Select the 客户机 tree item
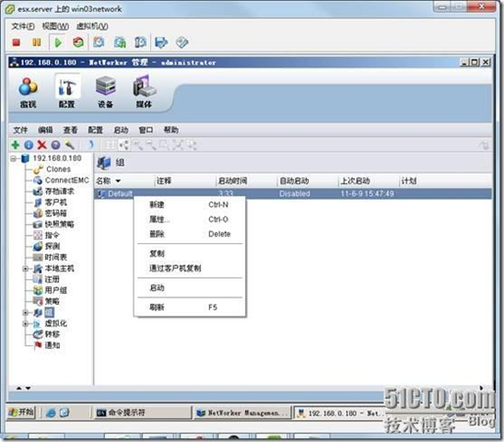504x442 pixels. click(x=55, y=203)
